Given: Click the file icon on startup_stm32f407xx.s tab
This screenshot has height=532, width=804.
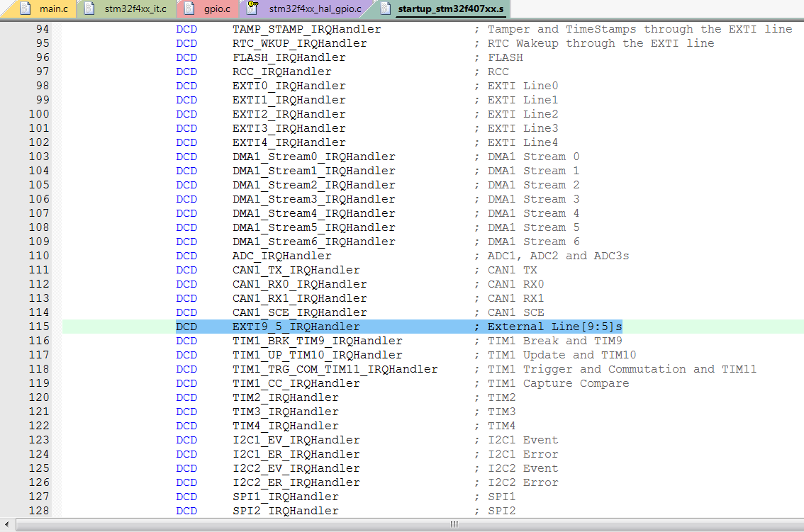Looking at the screenshot, I should point(386,9).
